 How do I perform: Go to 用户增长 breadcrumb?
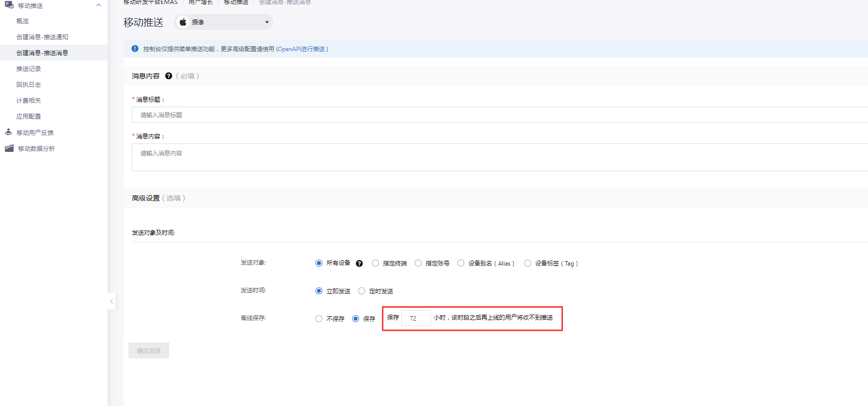(200, 2)
